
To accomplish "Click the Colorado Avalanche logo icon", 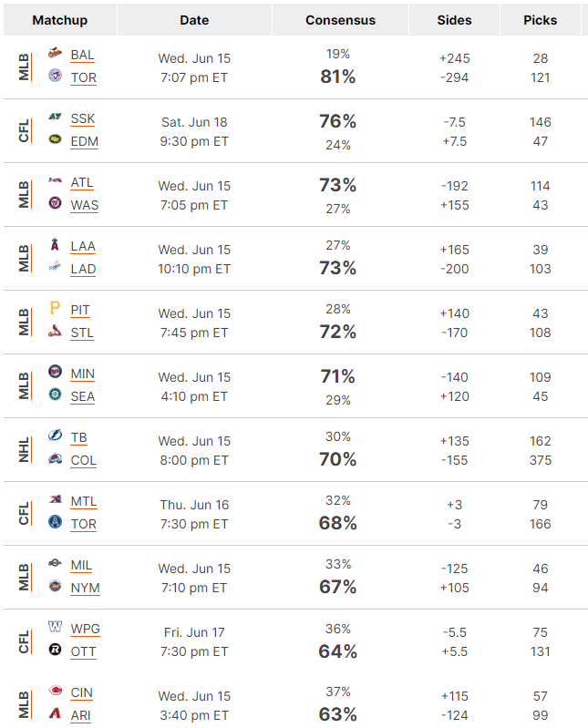I will [55, 458].
